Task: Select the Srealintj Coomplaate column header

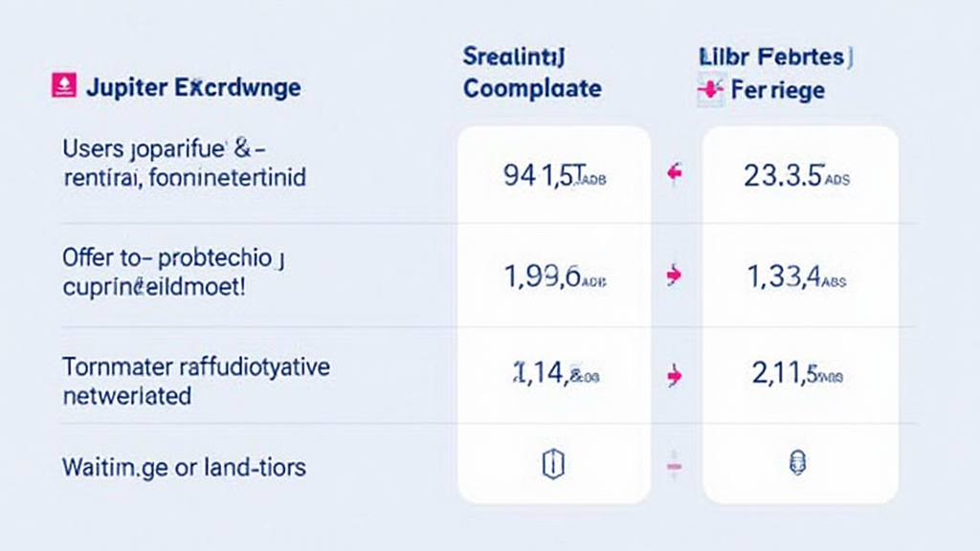Action: point(532,73)
